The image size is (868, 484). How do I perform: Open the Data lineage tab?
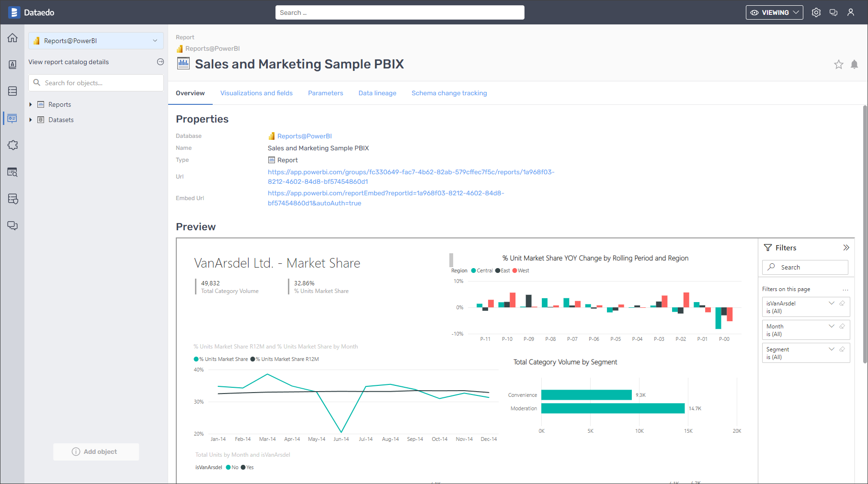pos(377,93)
